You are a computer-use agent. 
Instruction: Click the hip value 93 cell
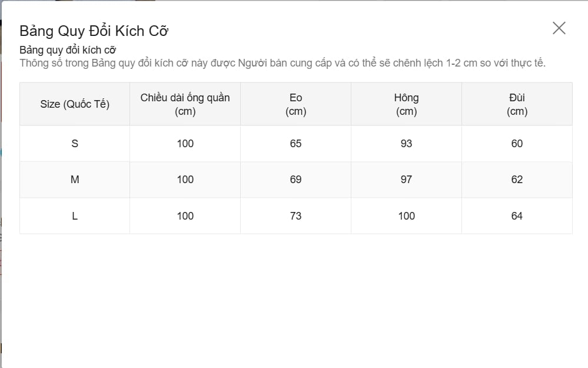pyautogui.click(x=406, y=144)
